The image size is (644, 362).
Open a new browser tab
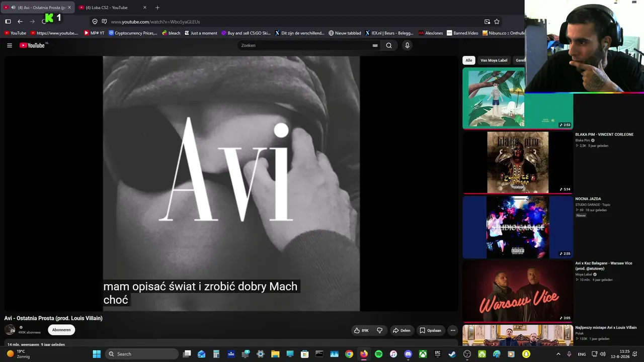(157, 8)
